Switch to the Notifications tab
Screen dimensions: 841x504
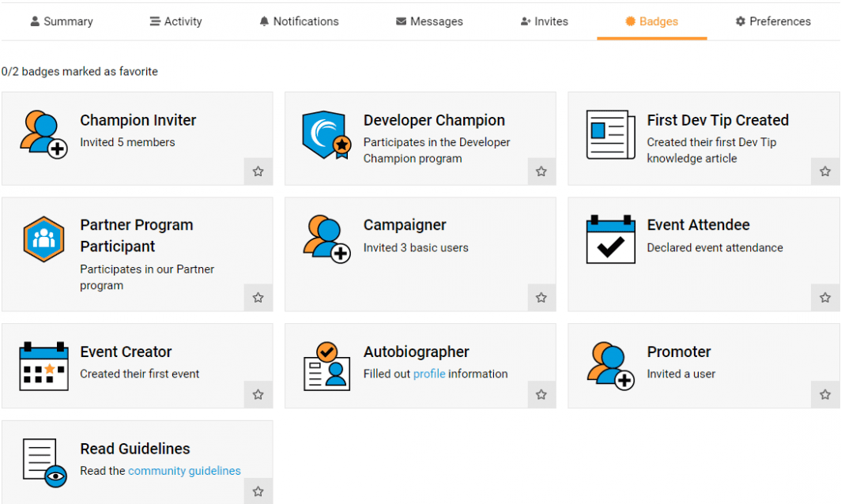[299, 21]
